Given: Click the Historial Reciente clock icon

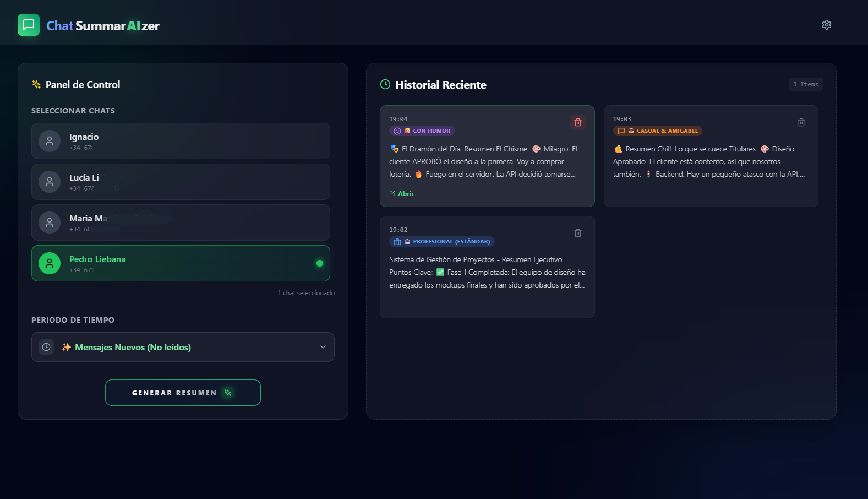Looking at the screenshot, I should click(385, 84).
